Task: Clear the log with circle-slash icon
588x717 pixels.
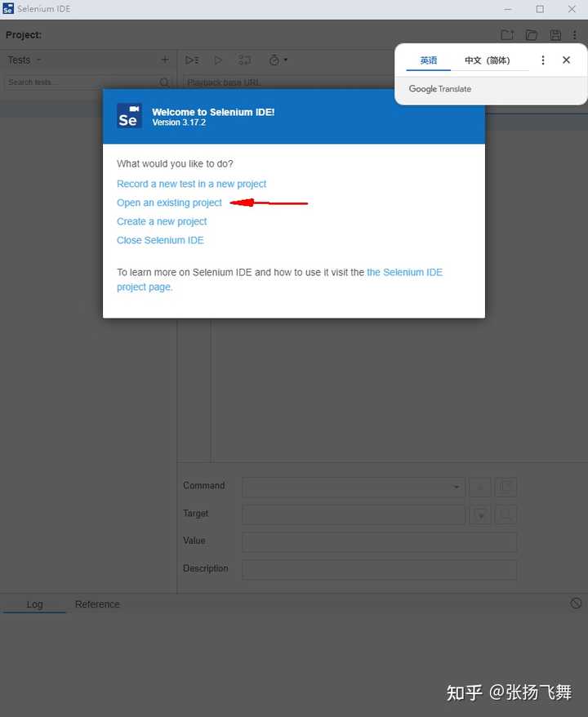Action: click(576, 603)
